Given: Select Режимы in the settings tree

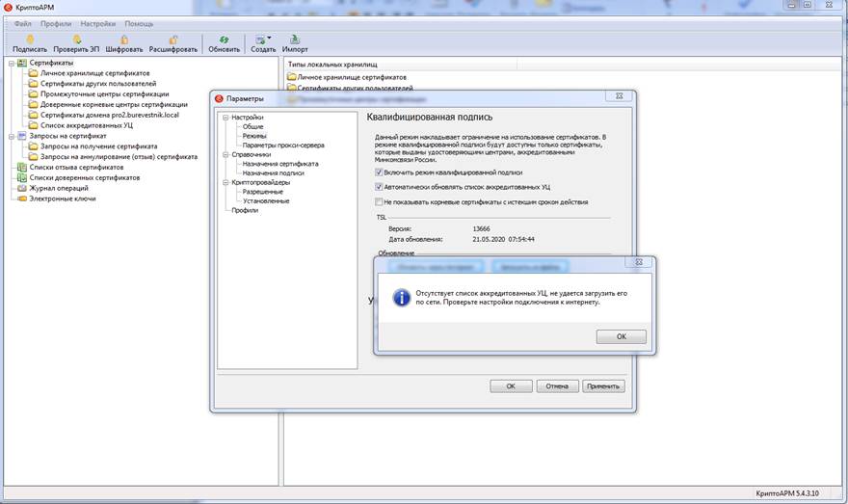Looking at the screenshot, I should point(254,136).
